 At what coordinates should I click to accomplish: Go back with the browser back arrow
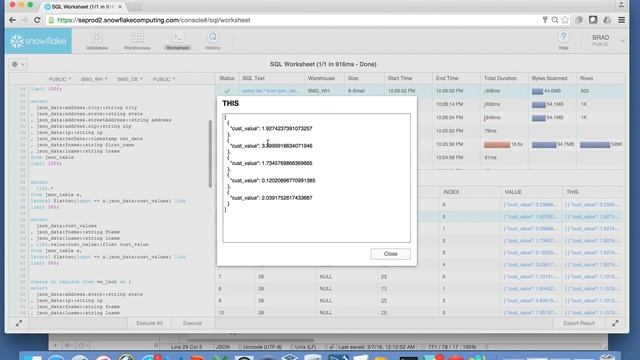coord(13,20)
